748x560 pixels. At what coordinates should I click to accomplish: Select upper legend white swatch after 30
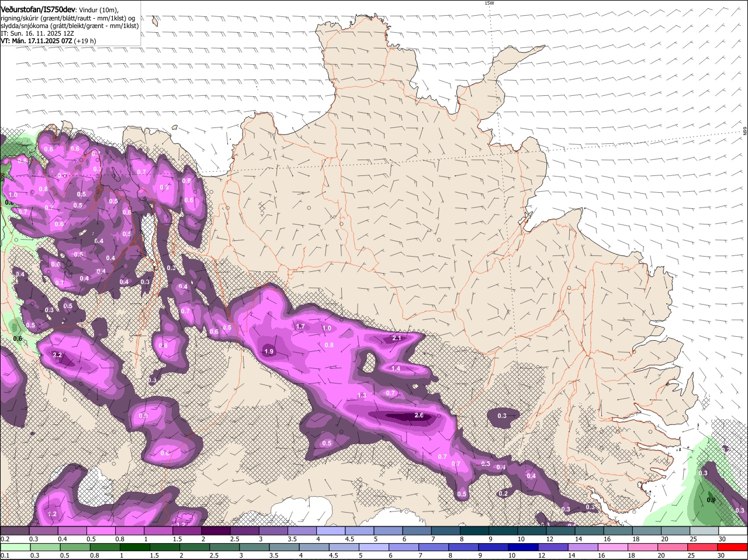[x=733, y=530]
